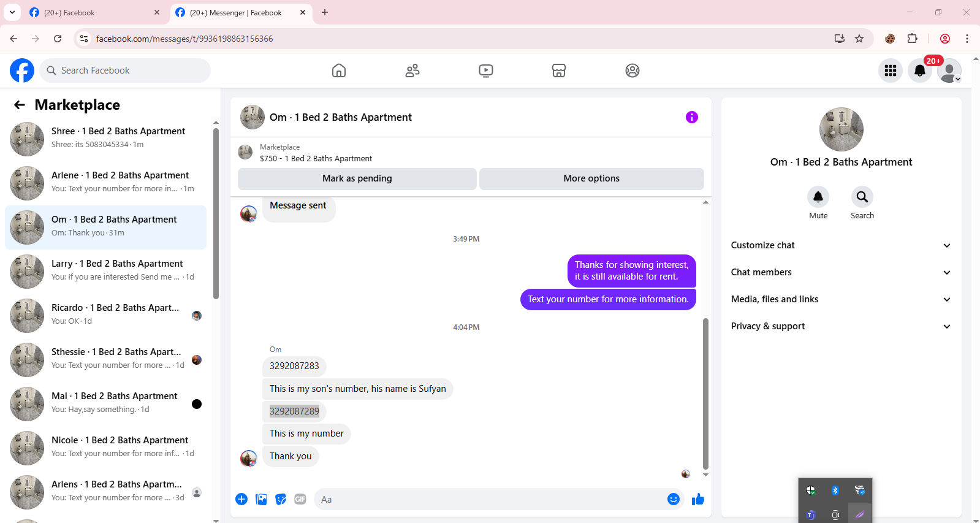The image size is (980, 523).
Task: Click the purple feather tray icon
Action: coord(860,514)
